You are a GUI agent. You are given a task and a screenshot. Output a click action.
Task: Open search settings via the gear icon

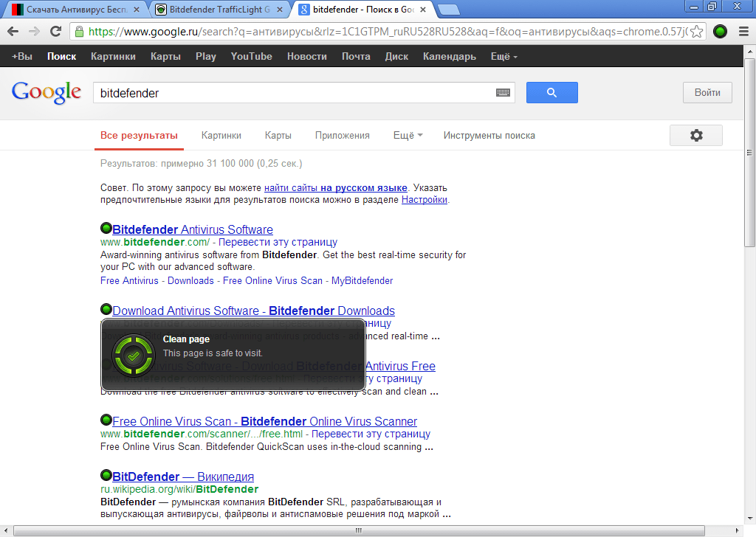tap(695, 135)
